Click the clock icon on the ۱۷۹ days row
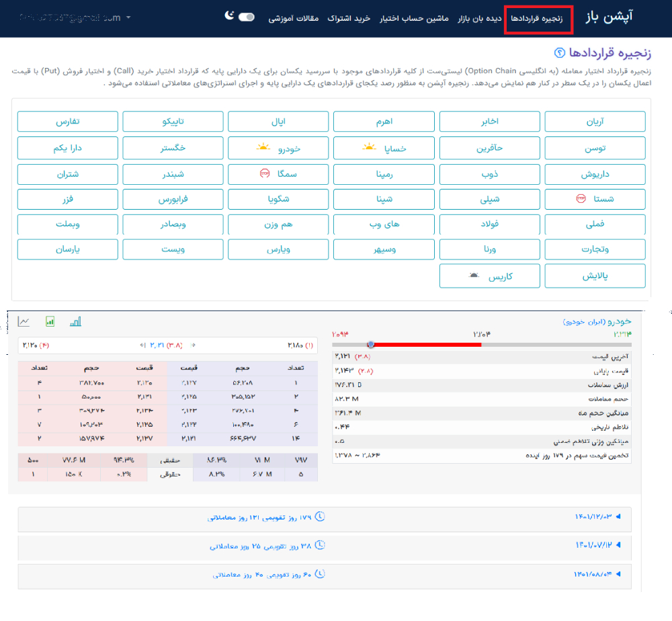 click(320, 517)
